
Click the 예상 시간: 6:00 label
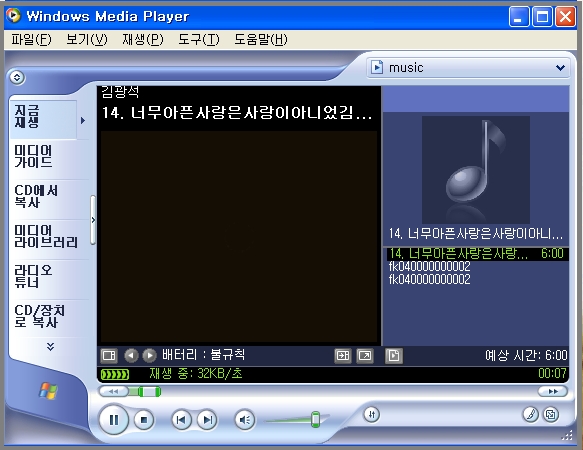[x=526, y=356]
